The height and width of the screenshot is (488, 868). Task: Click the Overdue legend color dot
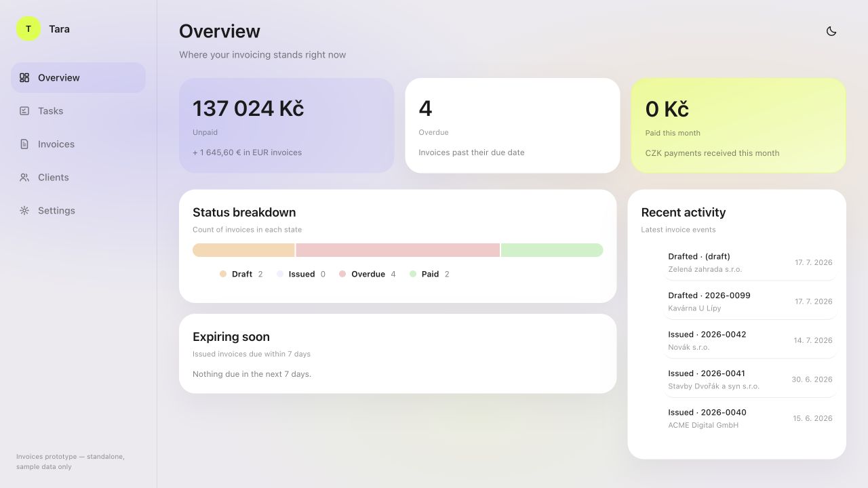coord(342,274)
